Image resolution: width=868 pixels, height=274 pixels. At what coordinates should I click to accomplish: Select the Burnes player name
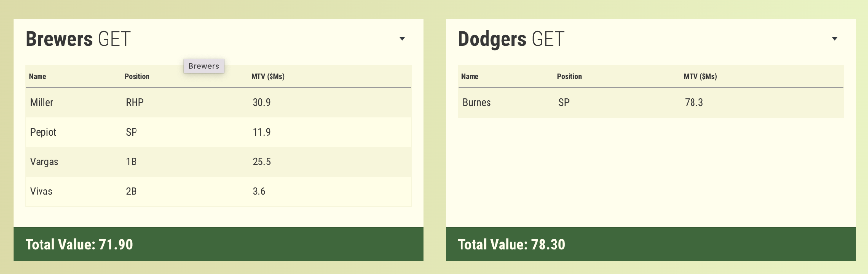pyautogui.click(x=476, y=102)
